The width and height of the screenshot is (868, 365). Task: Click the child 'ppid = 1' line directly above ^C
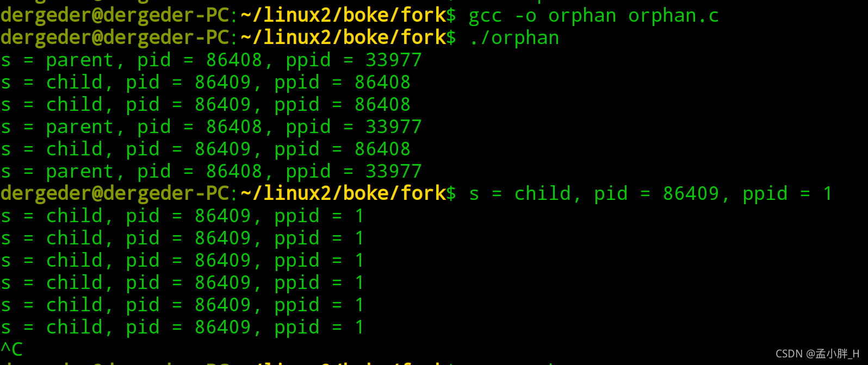[x=182, y=327]
